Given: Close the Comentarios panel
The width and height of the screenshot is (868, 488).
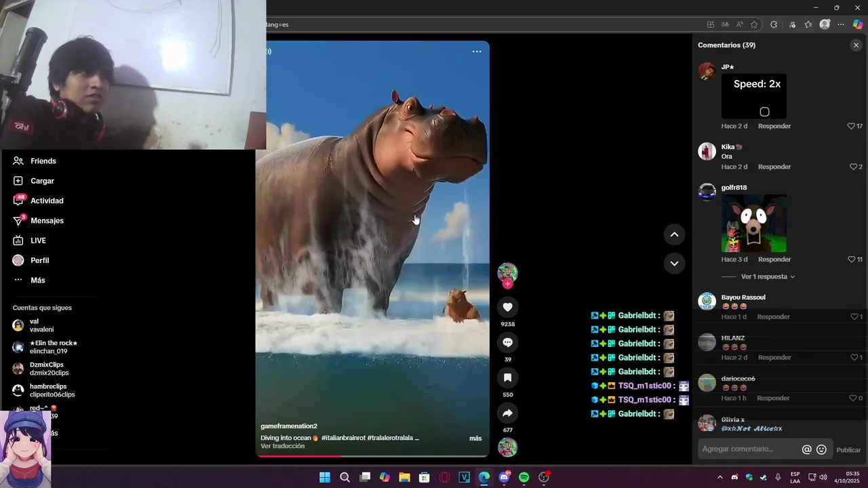Looking at the screenshot, I should (856, 45).
